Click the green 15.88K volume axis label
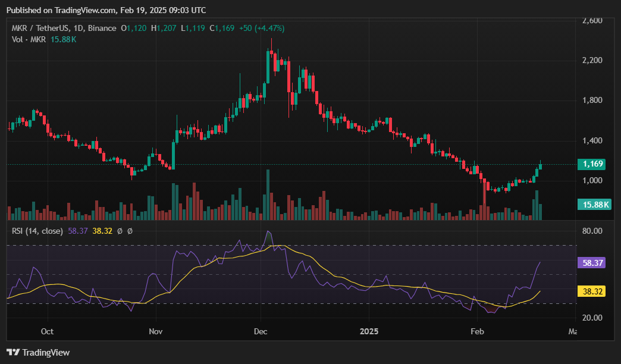 [x=594, y=205]
